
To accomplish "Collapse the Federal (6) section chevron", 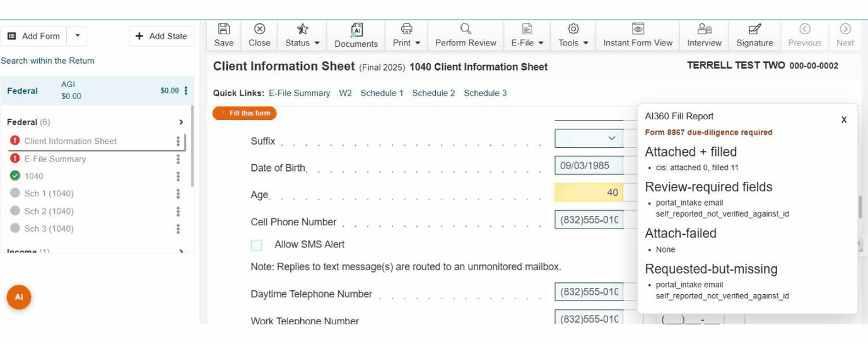I will click(181, 122).
